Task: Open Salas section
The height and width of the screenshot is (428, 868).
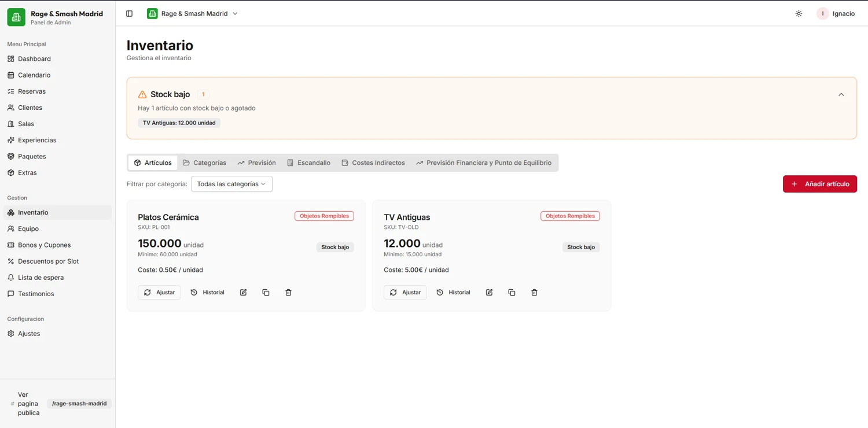Action: pos(57,124)
